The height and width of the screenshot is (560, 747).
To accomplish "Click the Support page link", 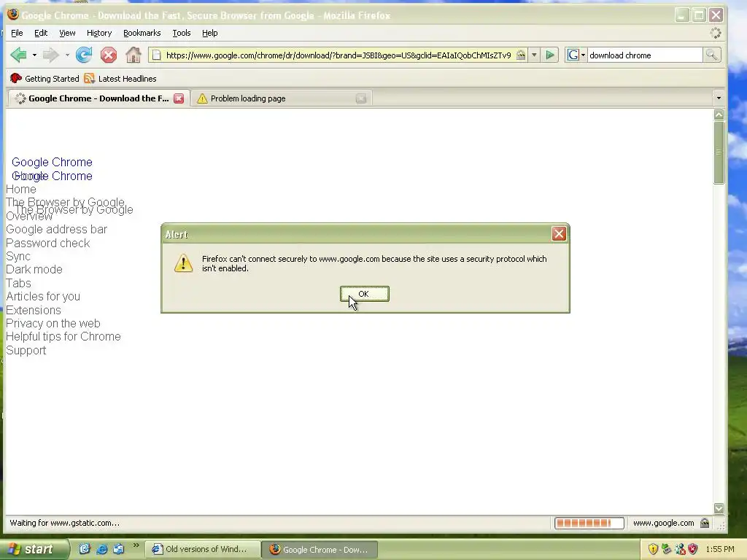I will click(26, 351).
